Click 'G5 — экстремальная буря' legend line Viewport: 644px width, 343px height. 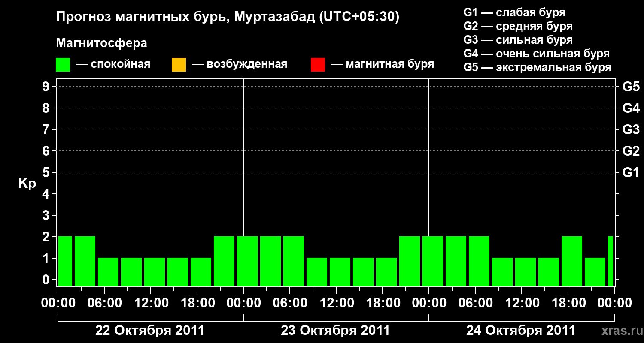pos(537,67)
